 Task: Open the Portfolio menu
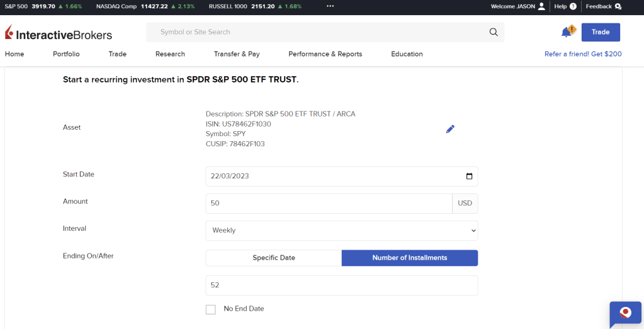click(66, 54)
